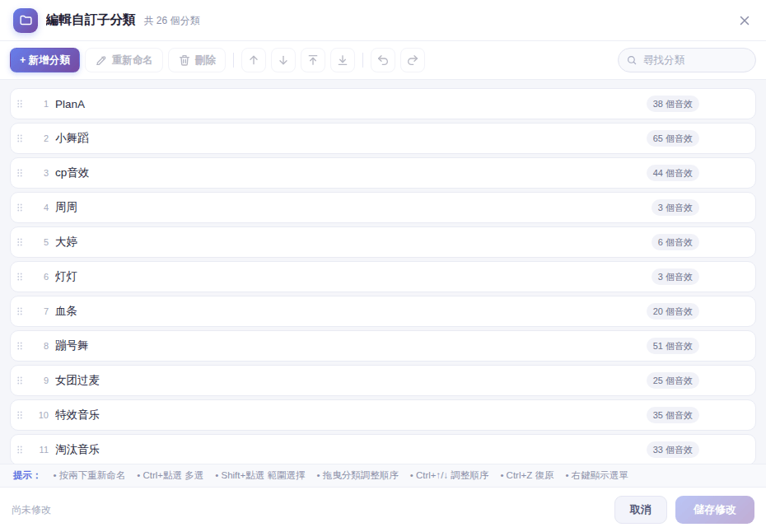766x532 pixels.
Task: Add a new category with 新增分類
Action: [45, 60]
